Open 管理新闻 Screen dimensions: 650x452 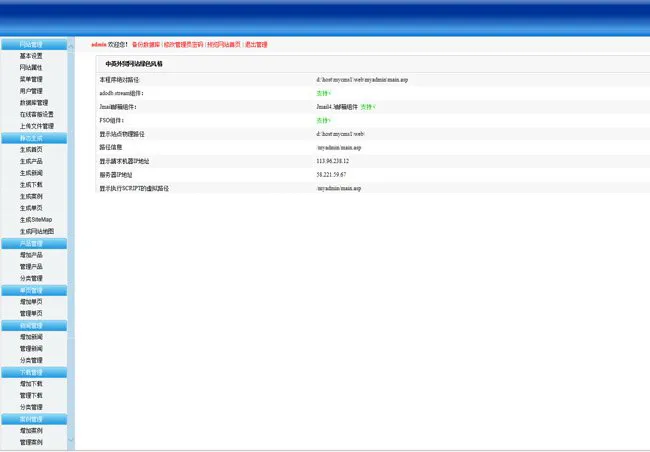(31, 349)
